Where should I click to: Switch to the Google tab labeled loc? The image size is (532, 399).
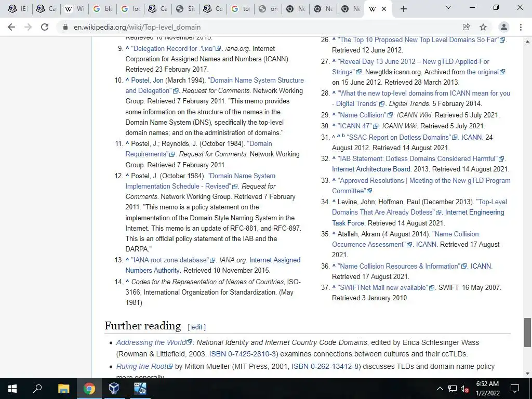[130, 9]
